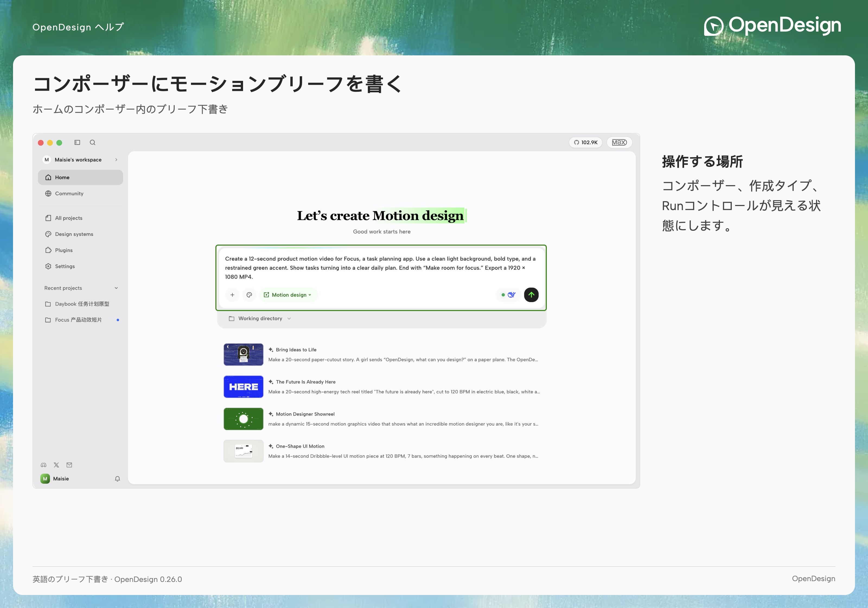Click the agent model status icon
This screenshot has width=868, height=608.
point(509,295)
